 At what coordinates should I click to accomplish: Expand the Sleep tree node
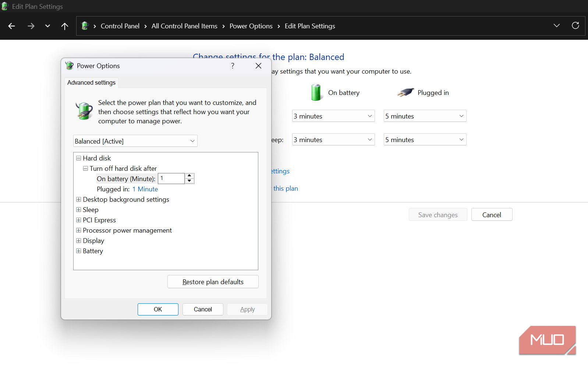78,209
